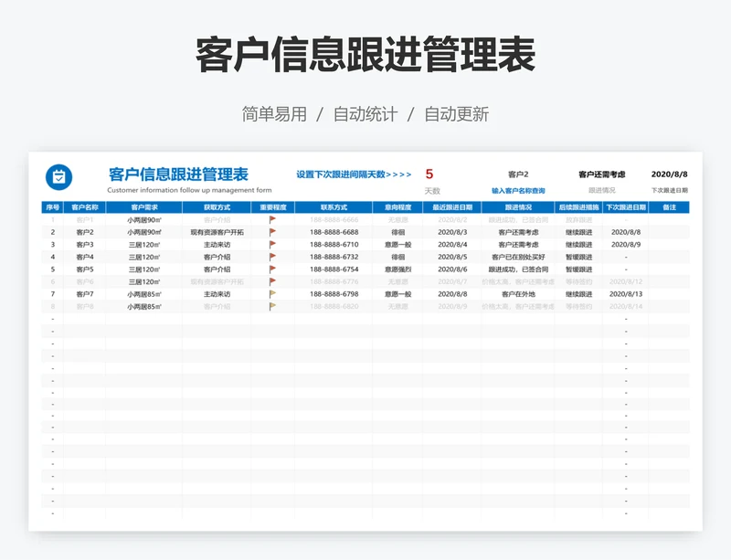
Task: Click the red flag beside 客户4's phone number
Action: coord(270,258)
